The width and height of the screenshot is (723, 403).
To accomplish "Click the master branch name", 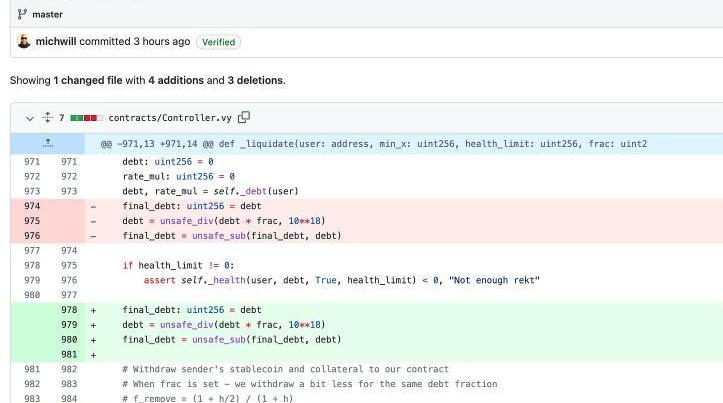I will pyautogui.click(x=47, y=14).
